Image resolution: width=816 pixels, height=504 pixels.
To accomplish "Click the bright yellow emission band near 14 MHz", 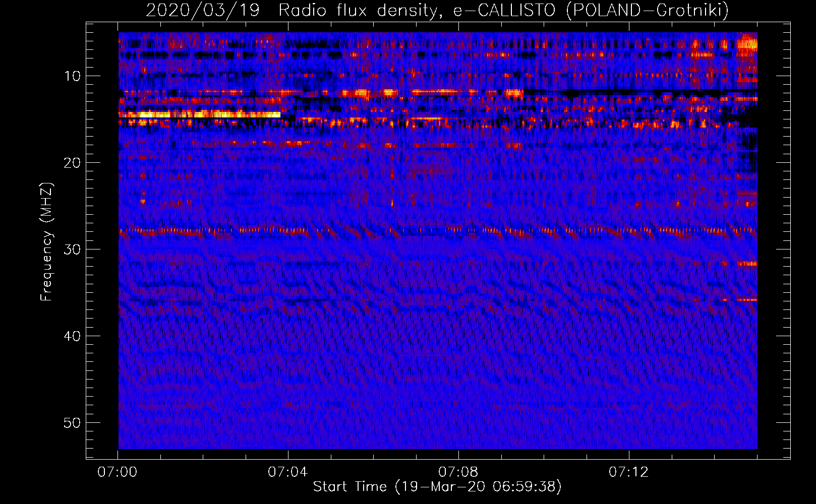I will tap(200, 114).
